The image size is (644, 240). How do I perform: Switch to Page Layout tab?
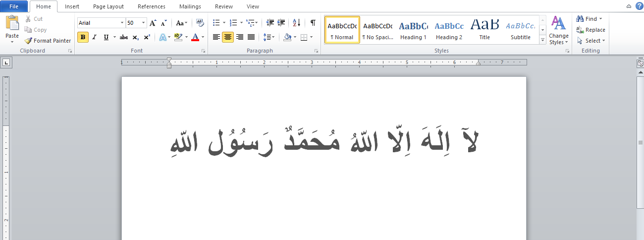point(108,6)
